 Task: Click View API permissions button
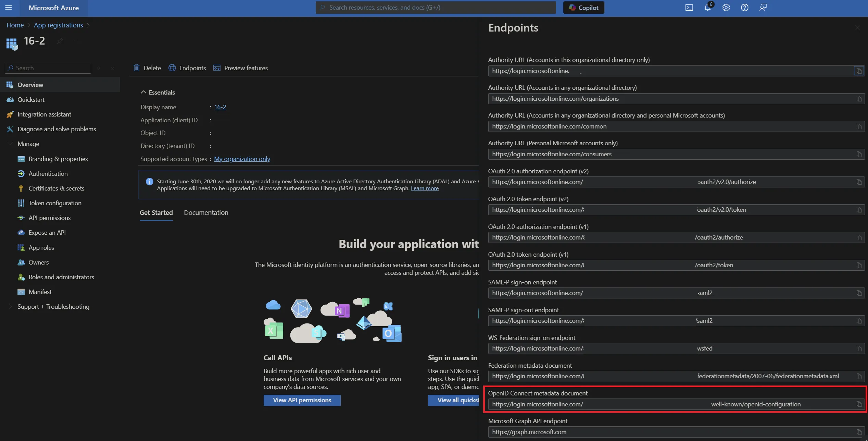coord(302,400)
